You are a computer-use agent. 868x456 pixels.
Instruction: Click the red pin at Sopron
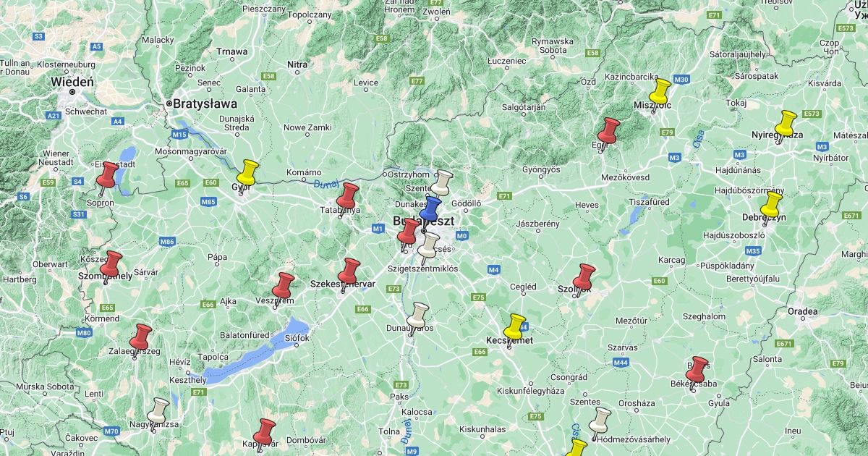[109, 175]
